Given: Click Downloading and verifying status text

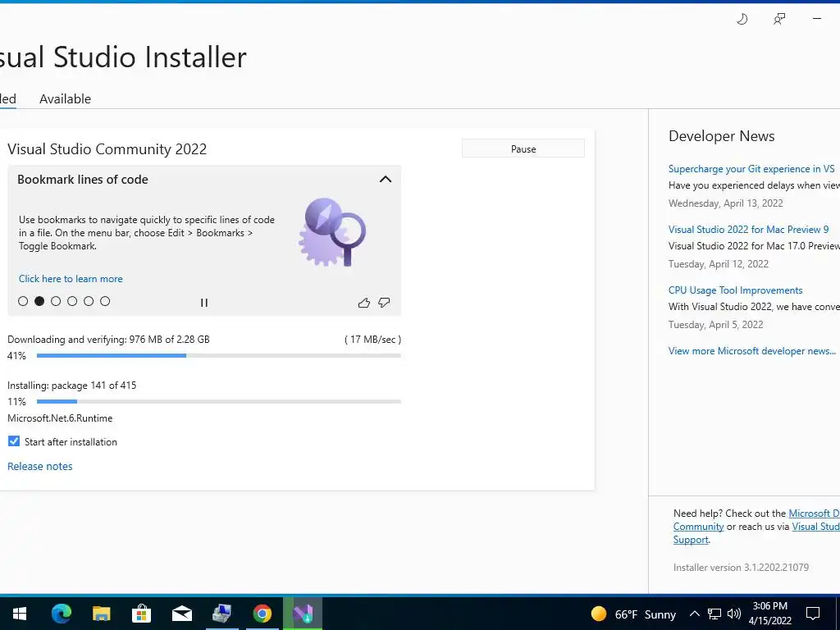Looking at the screenshot, I should [x=109, y=339].
